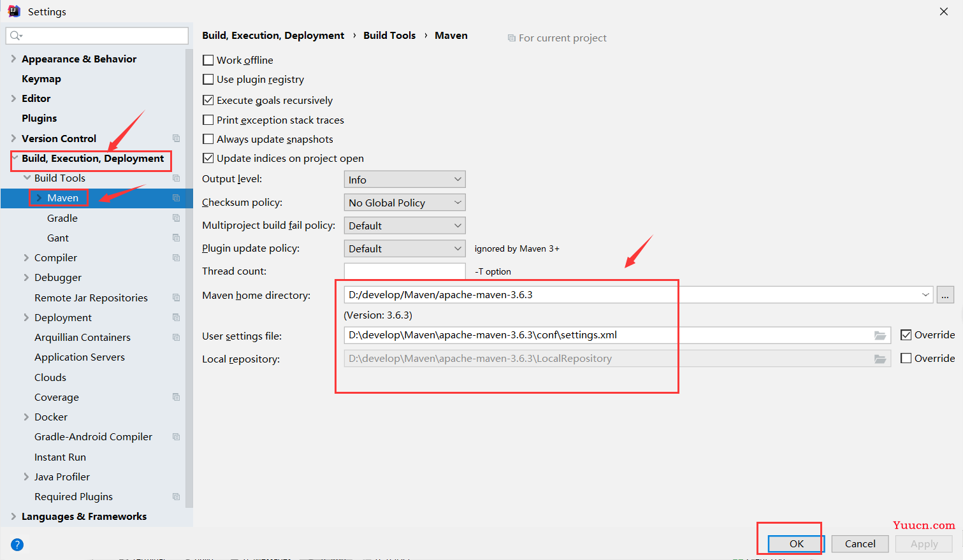Image resolution: width=963 pixels, height=560 pixels.
Task: Click the settings search field
Action: [x=97, y=36]
